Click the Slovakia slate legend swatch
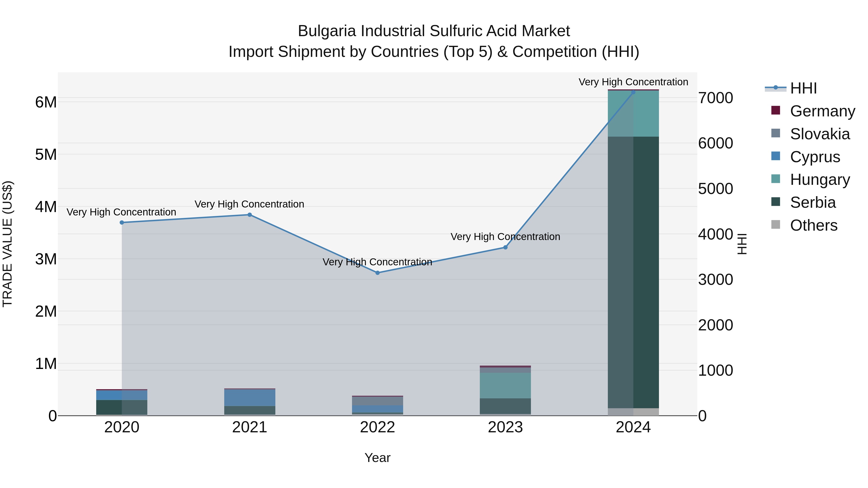 click(776, 133)
